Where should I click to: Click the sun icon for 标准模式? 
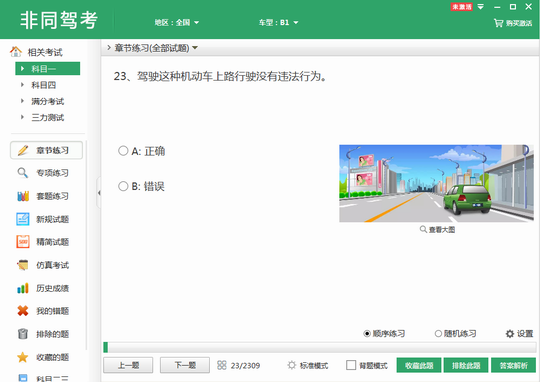coord(292,365)
